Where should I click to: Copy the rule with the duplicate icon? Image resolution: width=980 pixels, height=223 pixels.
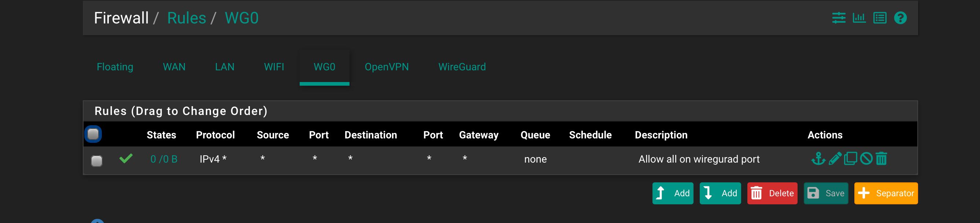pyautogui.click(x=851, y=158)
